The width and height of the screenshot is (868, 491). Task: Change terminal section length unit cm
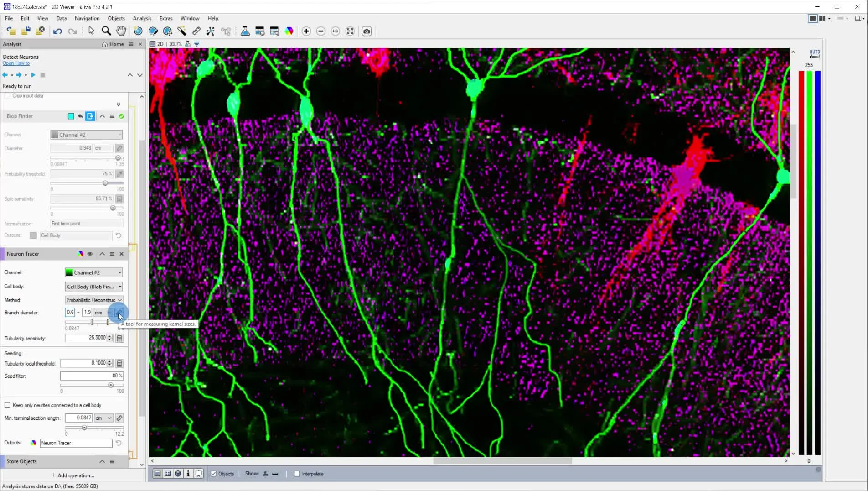(103, 418)
